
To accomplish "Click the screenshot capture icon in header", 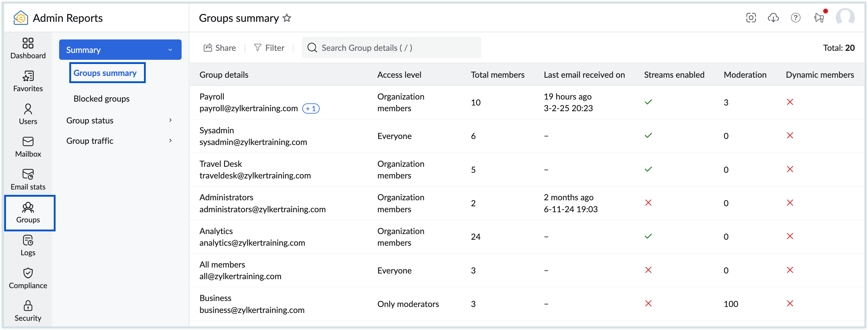I will click(x=751, y=18).
